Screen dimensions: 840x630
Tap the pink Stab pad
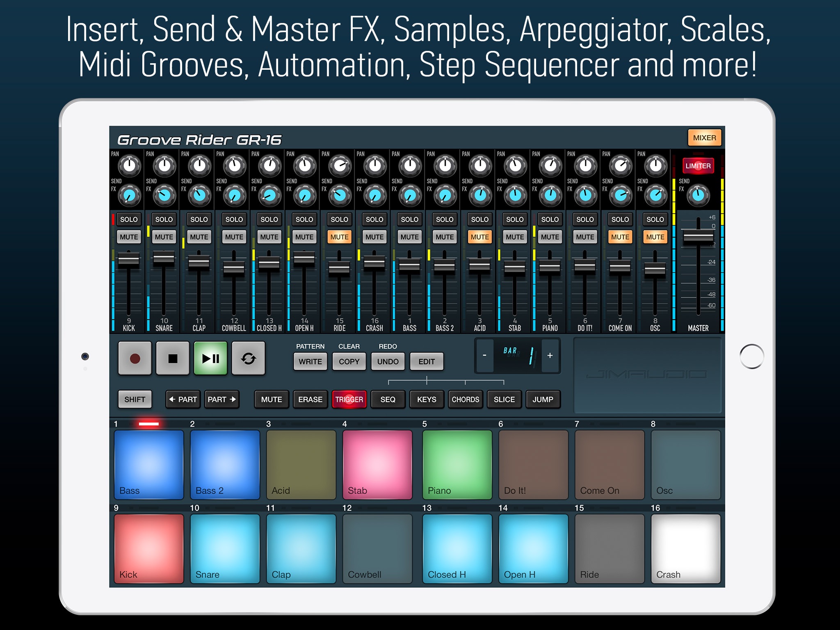[x=377, y=465]
